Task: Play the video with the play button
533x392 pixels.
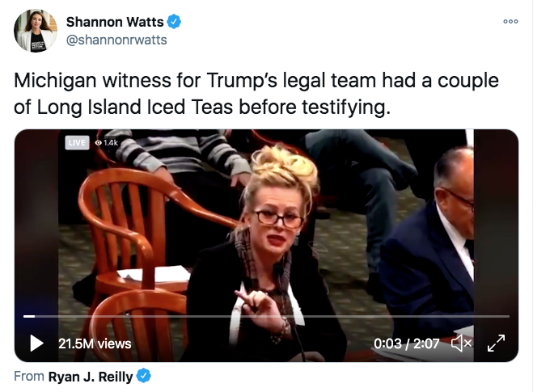Action: coord(36,343)
